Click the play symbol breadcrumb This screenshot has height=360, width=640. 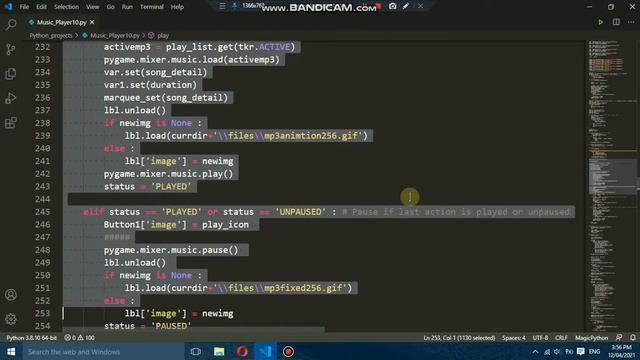coord(163,36)
